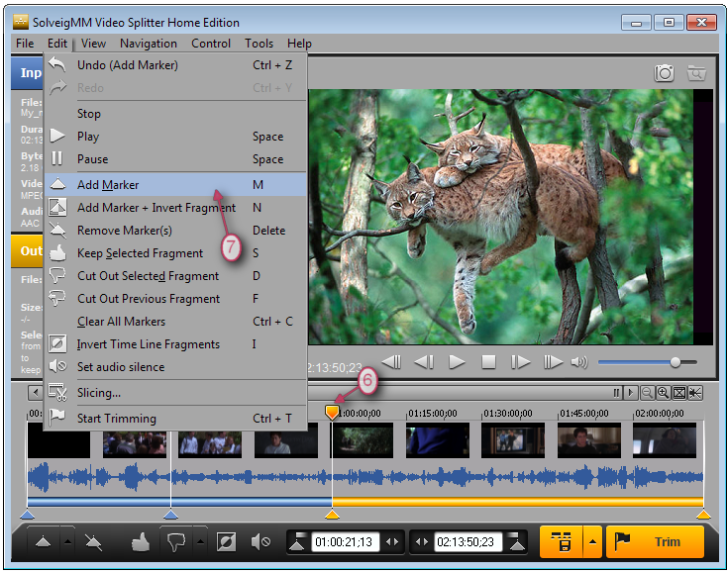Select Remove Marker(s) menu item
Viewport: 728px width, 573px height.
coord(175,231)
